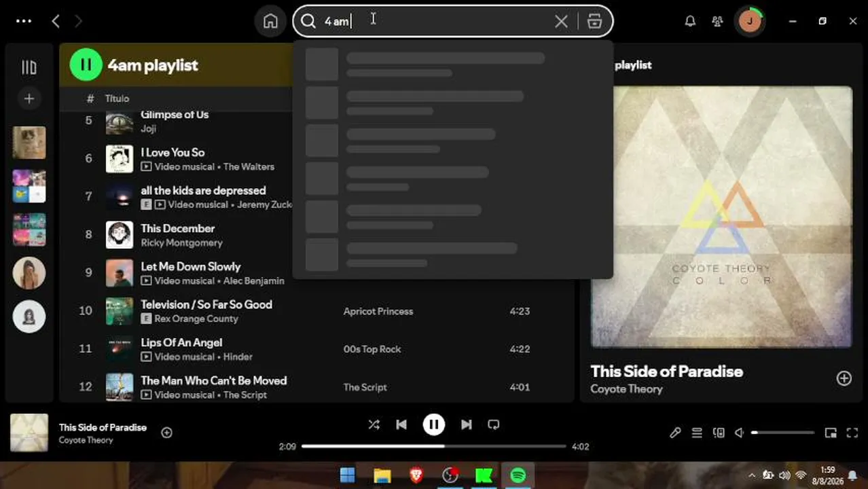Select track 'Lips Of An Angel'
868x489 pixels.
181,343
